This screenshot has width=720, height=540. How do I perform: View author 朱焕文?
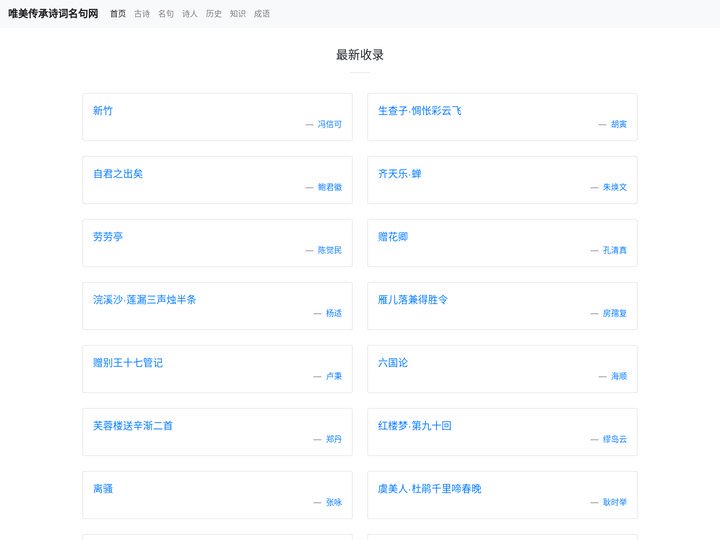(614, 187)
